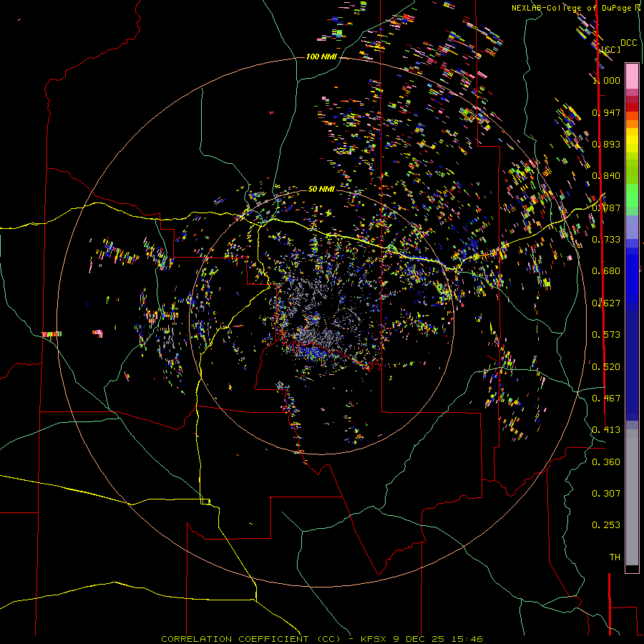The image size is (644, 644).
Task: Select the 0.413 scale value
Action: [606, 430]
